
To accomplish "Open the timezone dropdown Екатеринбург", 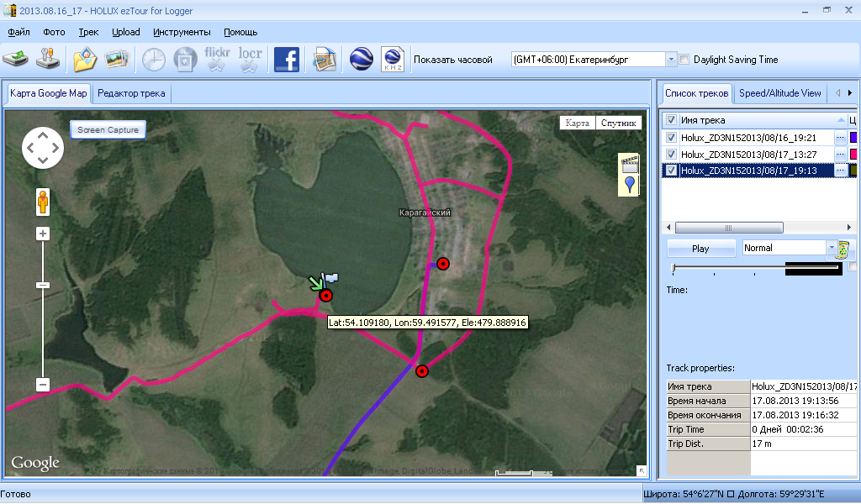I will pos(670,60).
